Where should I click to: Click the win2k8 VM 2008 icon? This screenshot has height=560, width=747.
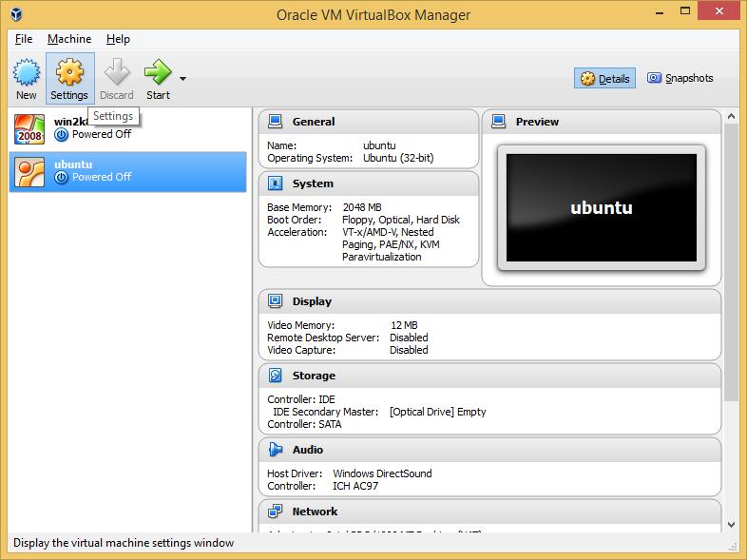(29, 128)
